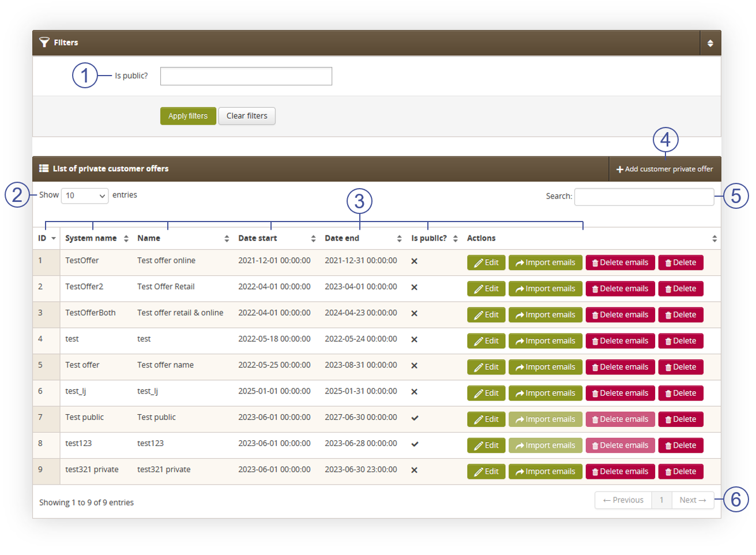This screenshot has height=555, width=756.
Task: Click the checkmark in Test public row
Action: (415, 418)
